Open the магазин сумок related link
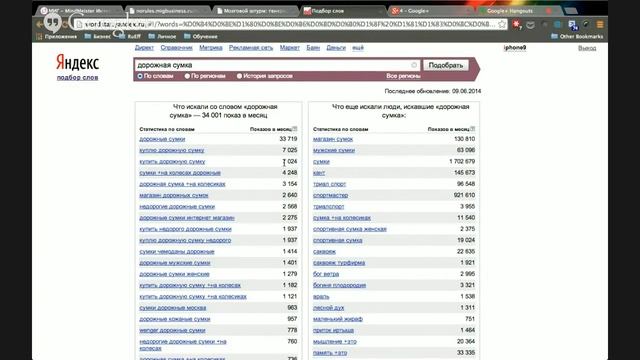Screen dimensions: 640x360 click(333, 139)
